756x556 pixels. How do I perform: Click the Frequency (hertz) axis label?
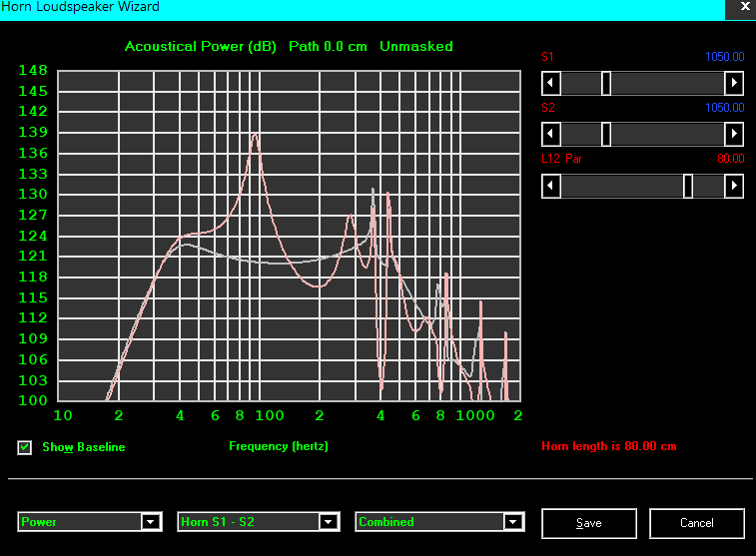279,446
